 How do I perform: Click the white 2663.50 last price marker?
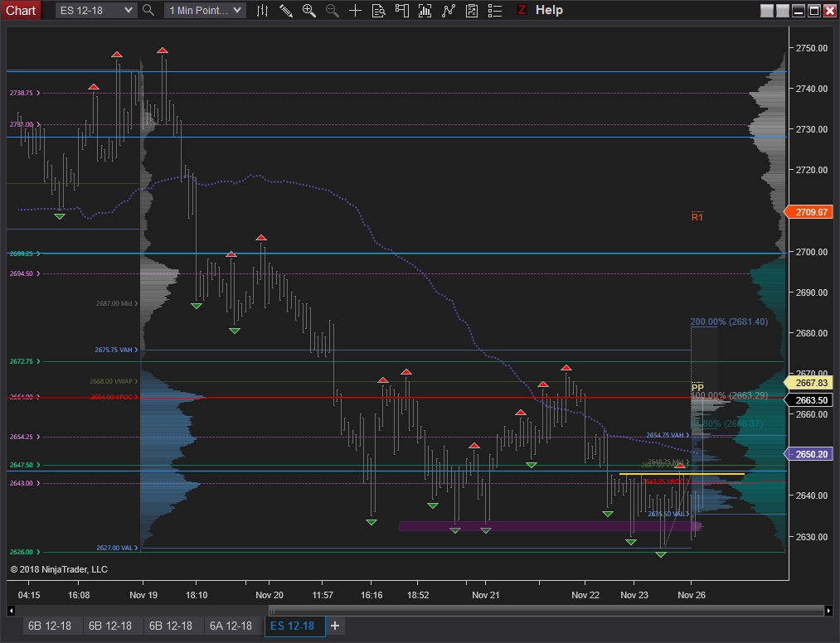808,400
